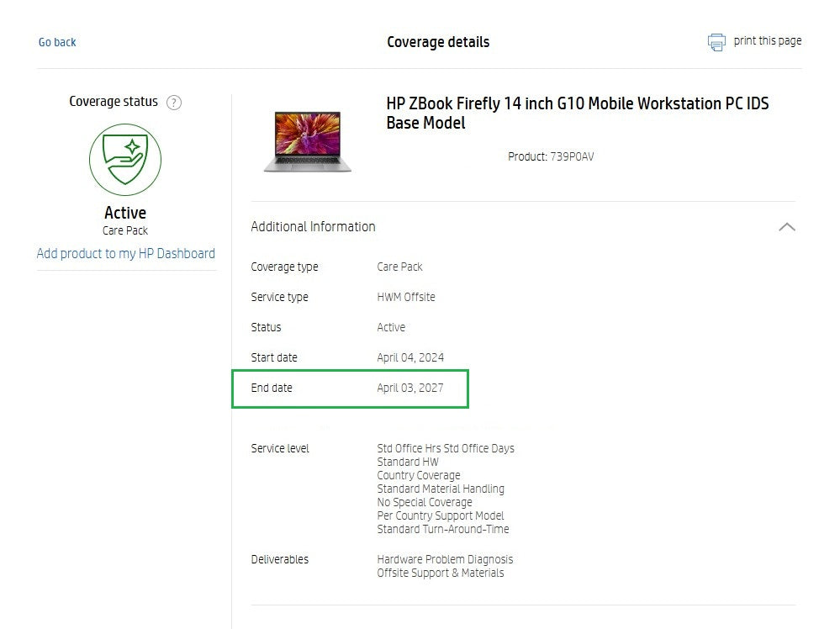This screenshot has height=629, width=840.
Task: Click the 'Coverage status' heading text
Action: pyautogui.click(x=114, y=101)
